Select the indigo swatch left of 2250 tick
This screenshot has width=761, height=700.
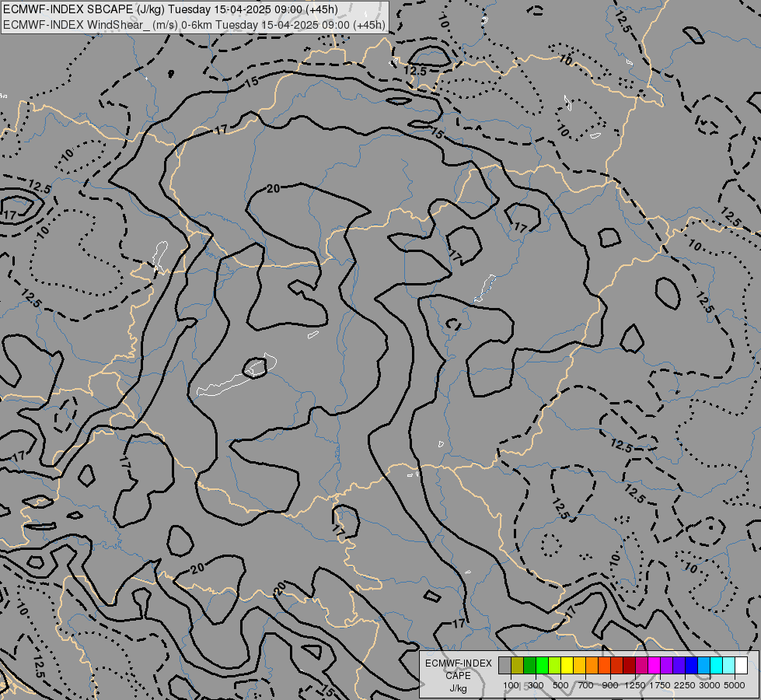pyautogui.click(x=679, y=666)
